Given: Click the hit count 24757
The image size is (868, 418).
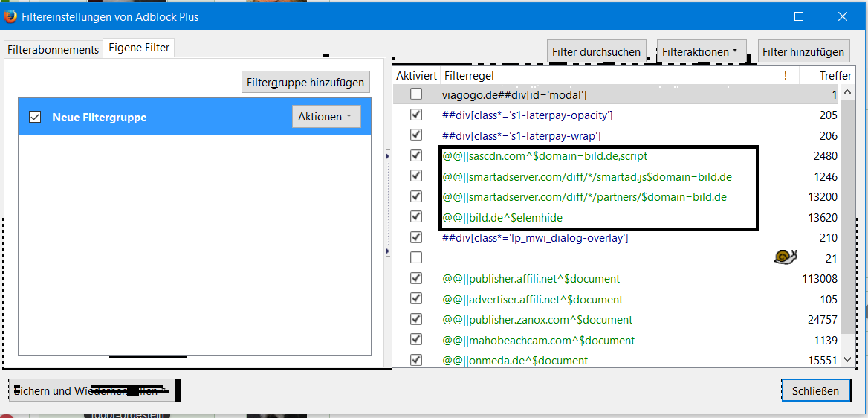Looking at the screenshot, I should click(x=823, y=320).
